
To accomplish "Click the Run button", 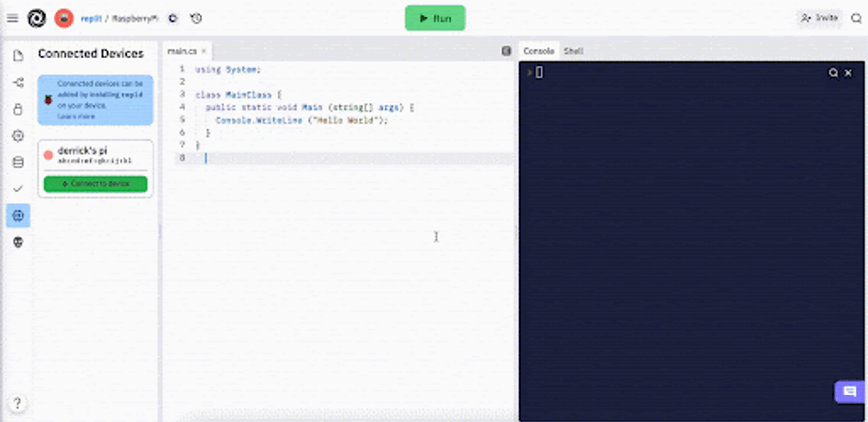I will 435,18.
